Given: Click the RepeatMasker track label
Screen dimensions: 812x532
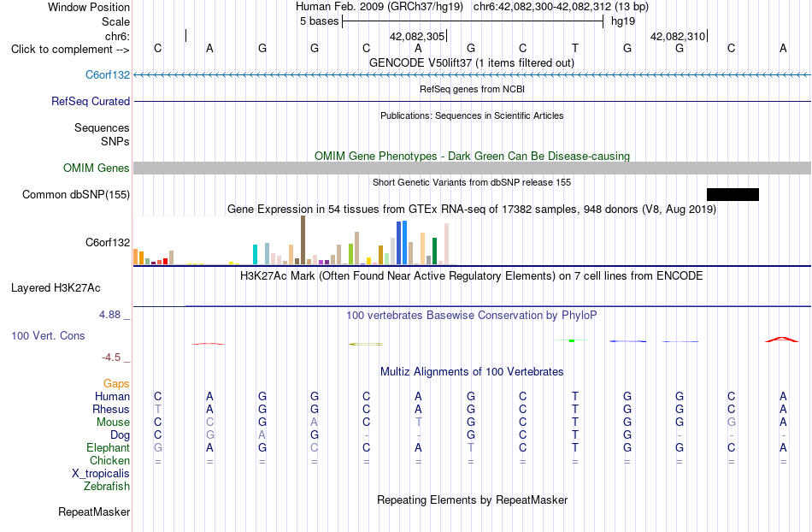Looking at the screenshot, I should tap(94, 511).
